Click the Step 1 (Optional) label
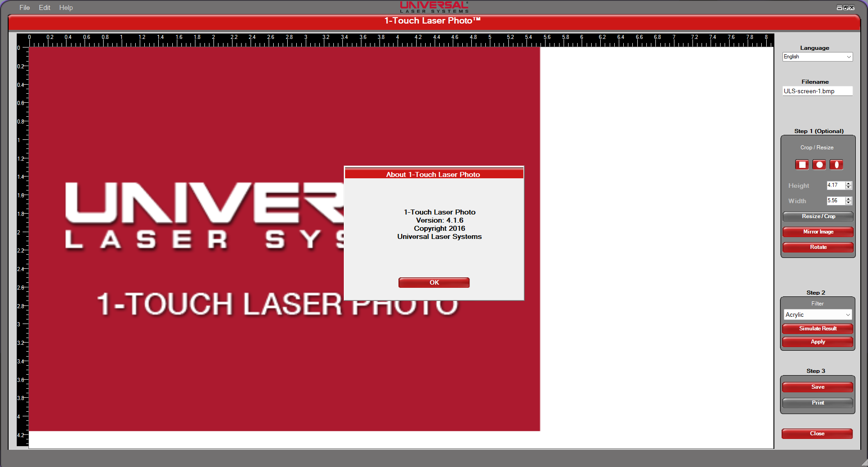Image resolution: width=868 pixels, height=467 pixels. 819,131
